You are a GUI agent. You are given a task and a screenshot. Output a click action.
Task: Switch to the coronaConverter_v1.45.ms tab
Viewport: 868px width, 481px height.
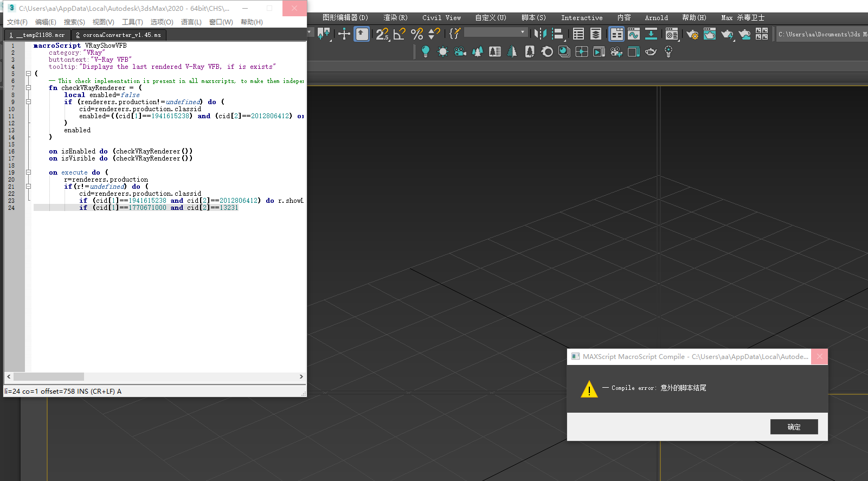(x=118, y=35)
